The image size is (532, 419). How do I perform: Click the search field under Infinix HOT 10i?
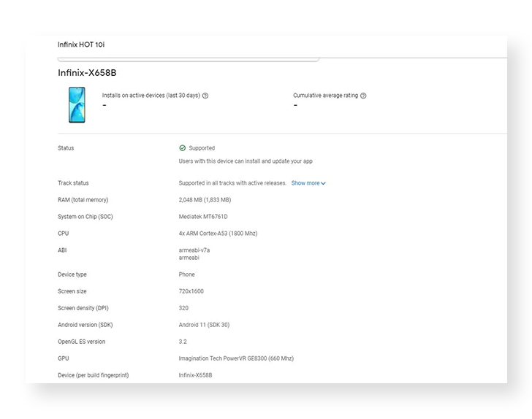pos(189,59)
